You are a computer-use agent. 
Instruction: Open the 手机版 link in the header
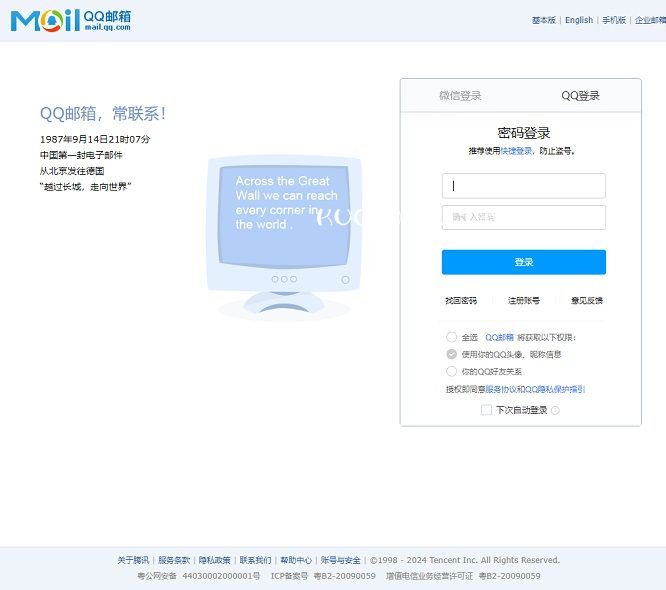pos(614,20)
